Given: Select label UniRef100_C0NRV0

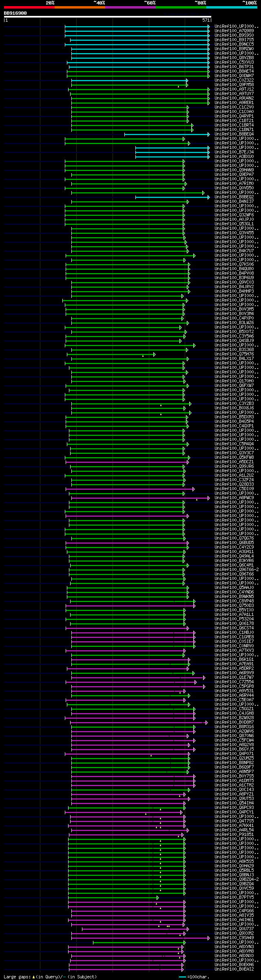Looking at the screenshot, I should [x=234, y=646].
